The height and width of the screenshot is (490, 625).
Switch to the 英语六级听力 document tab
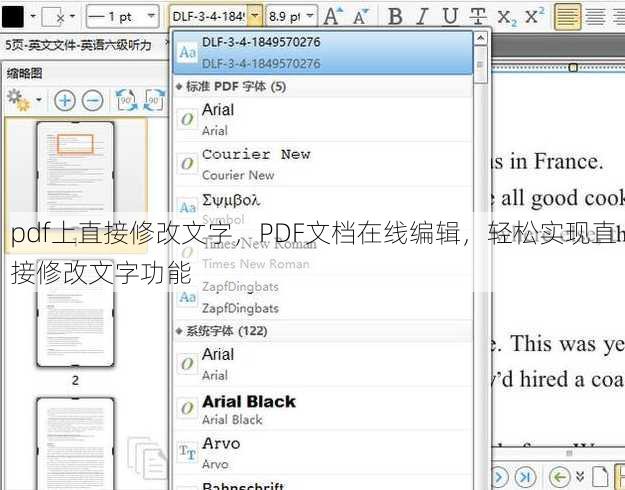coord(79,45)
